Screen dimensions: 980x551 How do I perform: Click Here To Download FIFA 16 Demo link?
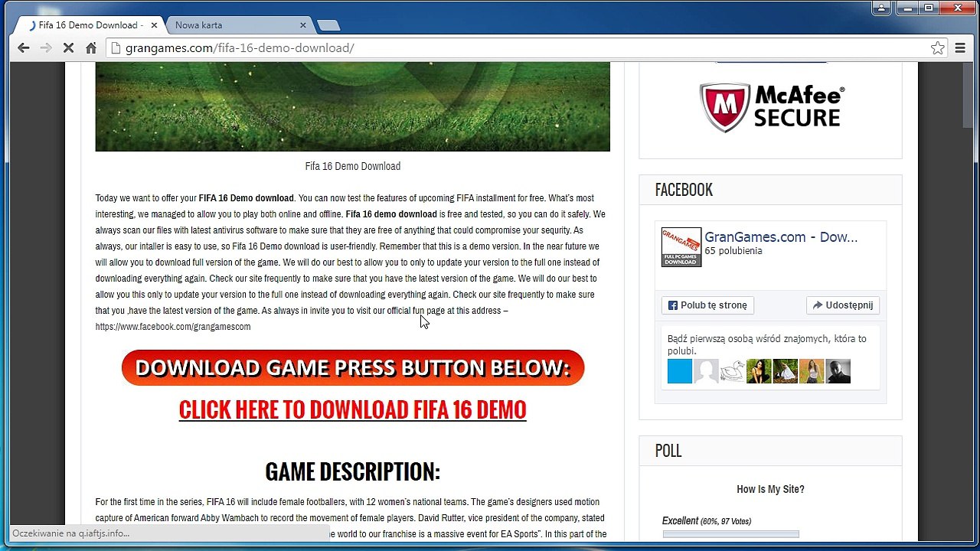[x=352, y=410]
